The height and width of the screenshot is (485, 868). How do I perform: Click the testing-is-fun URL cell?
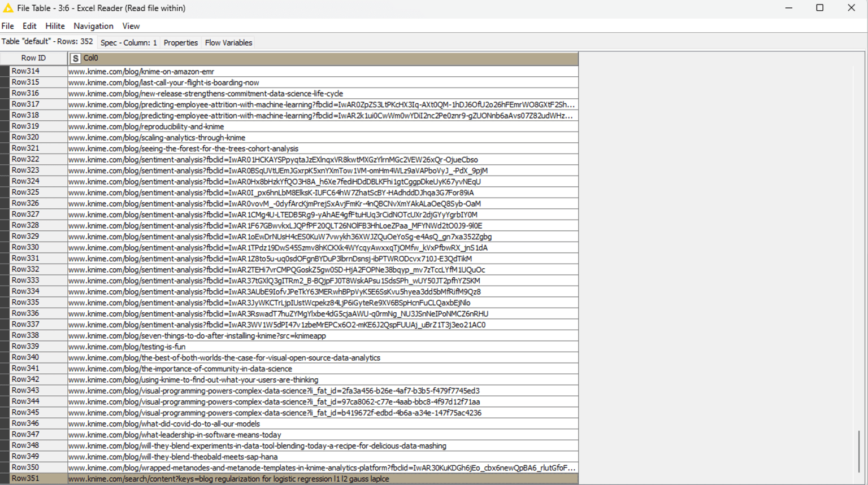coord(323,347)
